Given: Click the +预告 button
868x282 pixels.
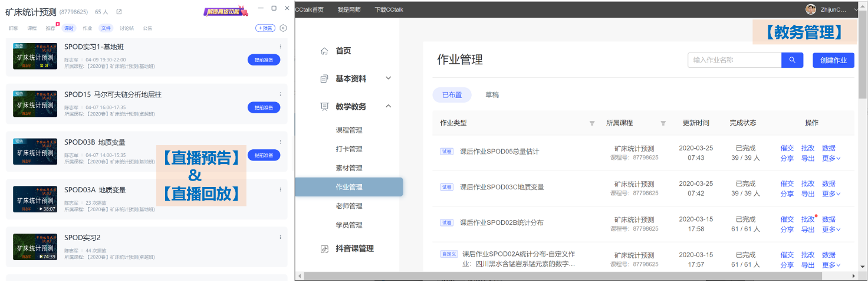Looking at the screenshot, I should (265, 28).
